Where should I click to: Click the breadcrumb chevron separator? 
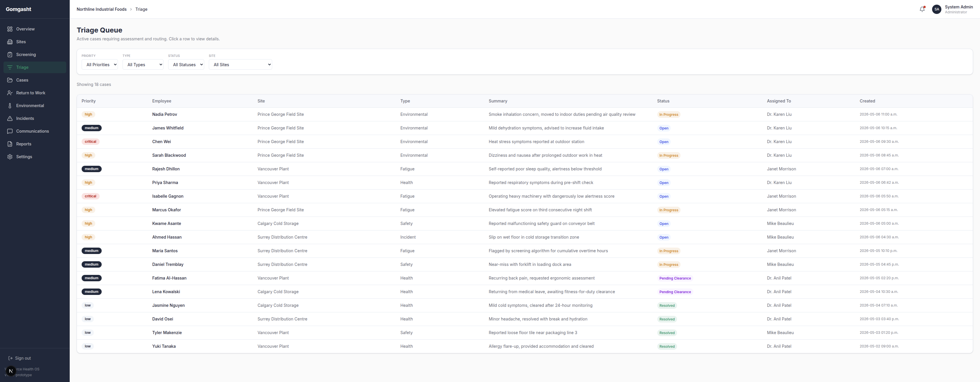pos(131,9)
